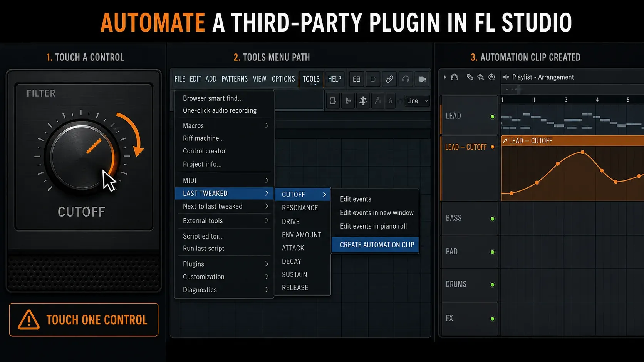Select RELEASE in the parameter list
This screenshot has height=362, width=644.
tap(302, 287)
